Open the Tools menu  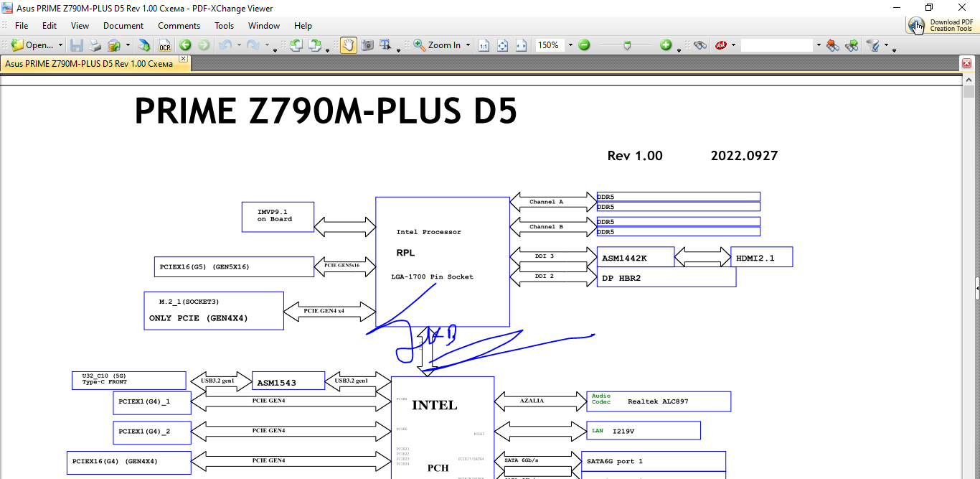tap(225, 25)
